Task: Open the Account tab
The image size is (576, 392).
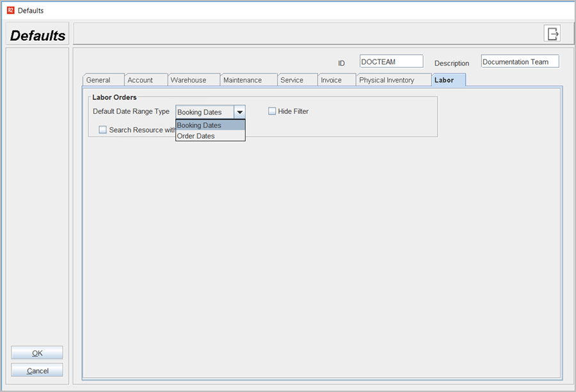Action: click(x=140, y=80)
